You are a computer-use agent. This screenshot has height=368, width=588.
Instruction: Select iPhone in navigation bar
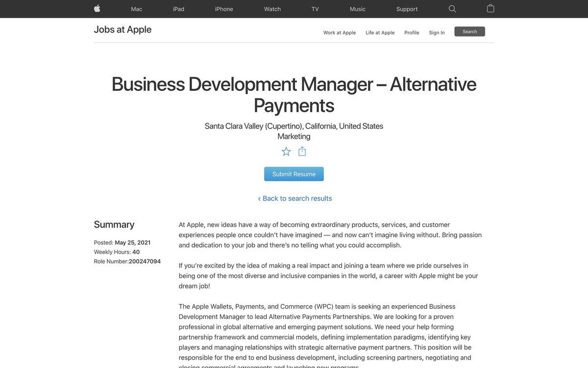coord(224,9)
